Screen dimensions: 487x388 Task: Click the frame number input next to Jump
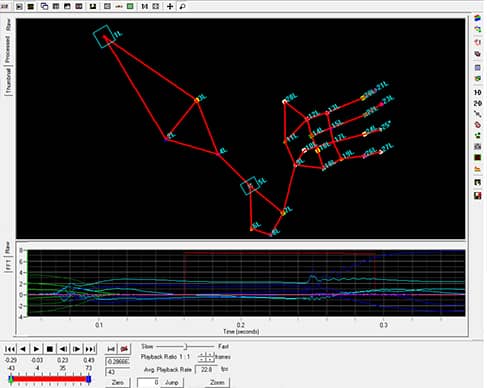148,383
